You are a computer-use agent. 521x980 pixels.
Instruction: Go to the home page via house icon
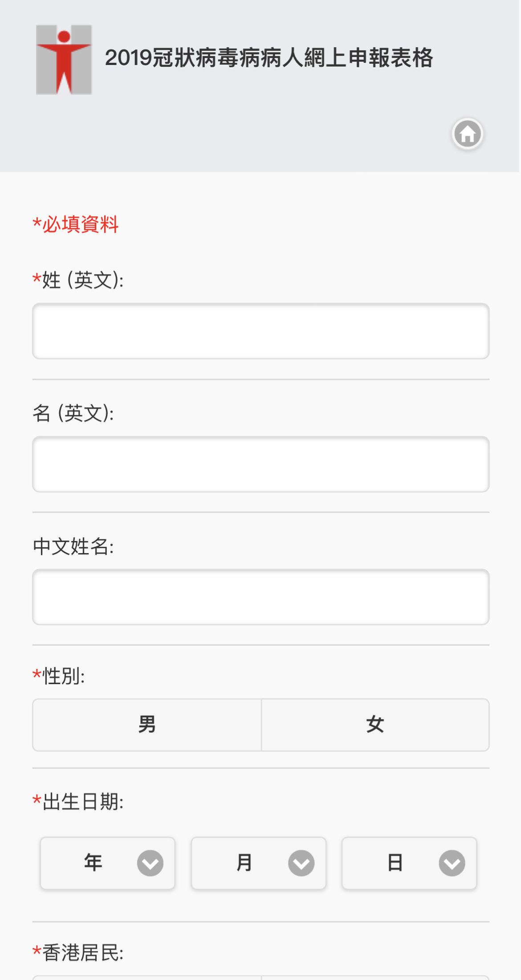click(467, 134)
